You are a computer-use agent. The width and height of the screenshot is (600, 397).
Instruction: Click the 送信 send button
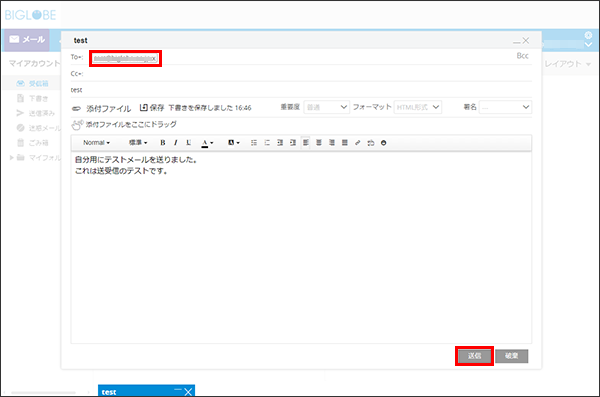[474, 356]
